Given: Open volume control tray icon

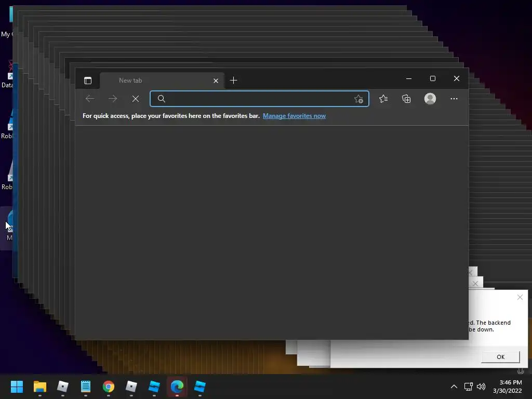Looking at the screenshot, I should pos(481,387).
